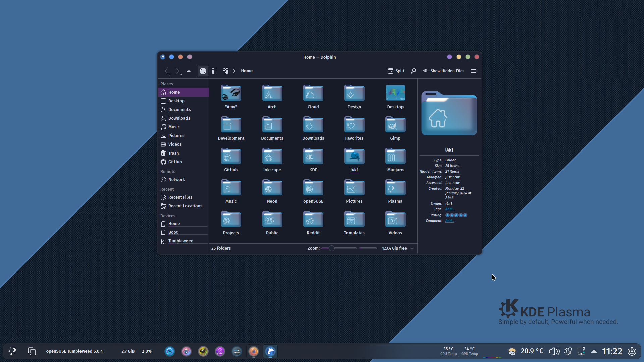The height and width of the screenshot is (362, 644).
Task: Open Recent Locations in sidebar
Action: 183,206
